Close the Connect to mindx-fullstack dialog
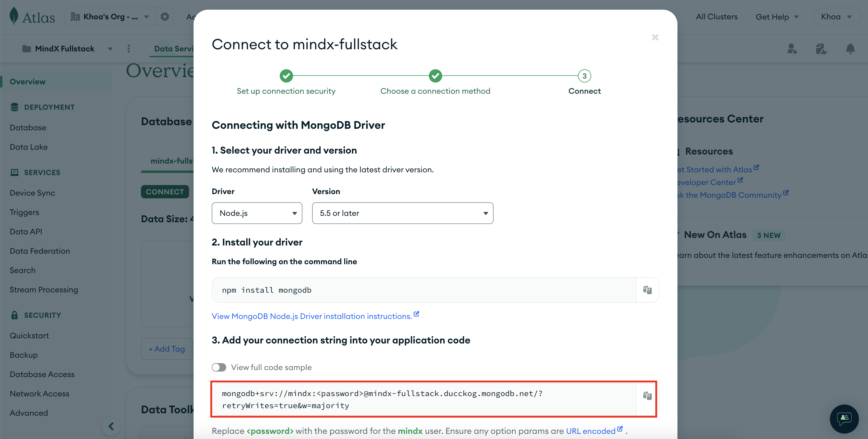Image resolution: width=868 pixels, height=439 pixels. point(655,37)
